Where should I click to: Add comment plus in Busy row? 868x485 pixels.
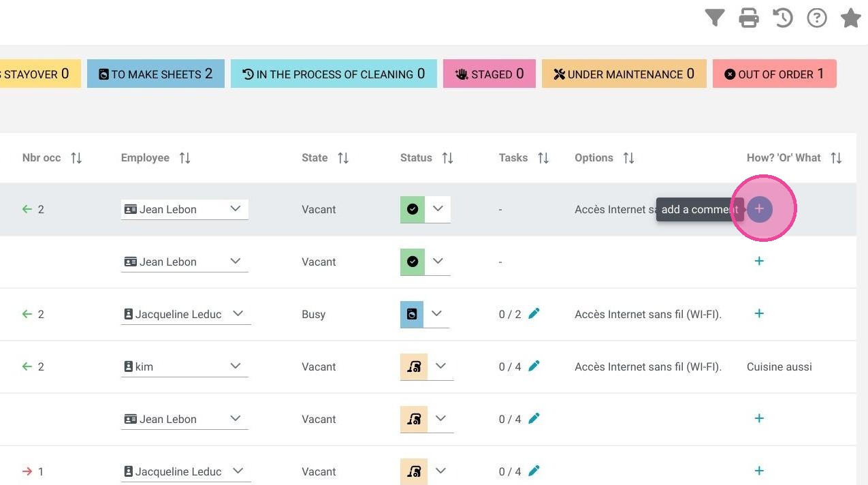759,313
